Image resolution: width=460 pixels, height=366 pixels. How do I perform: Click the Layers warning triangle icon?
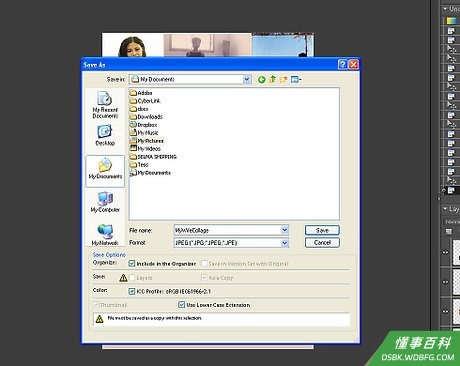coord(123,277)
